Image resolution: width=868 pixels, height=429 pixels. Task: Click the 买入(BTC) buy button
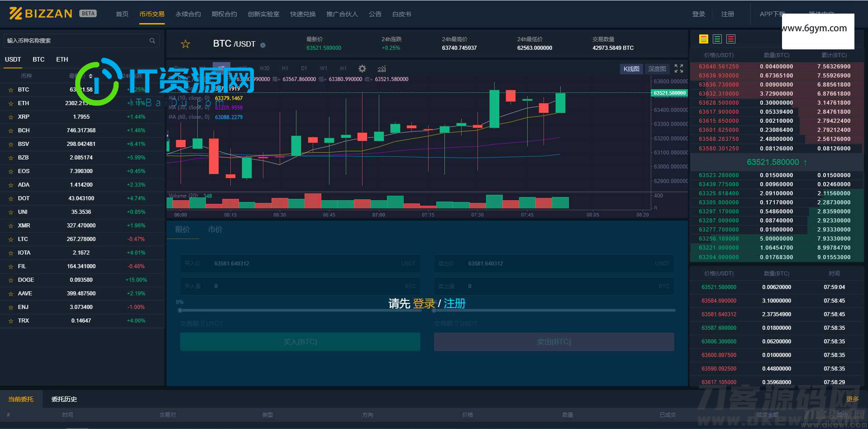coord(300,342)
